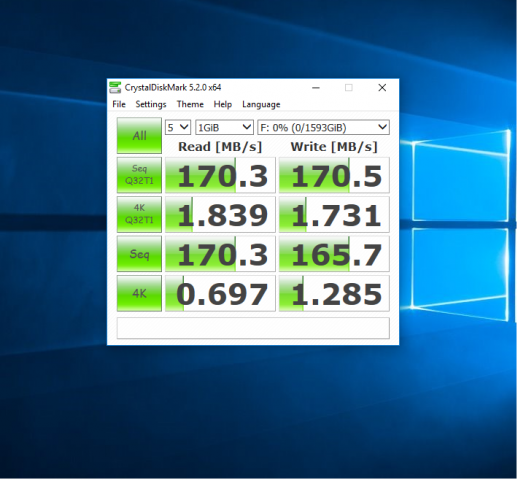Start the Seq benchmark test

click(139, 254)
